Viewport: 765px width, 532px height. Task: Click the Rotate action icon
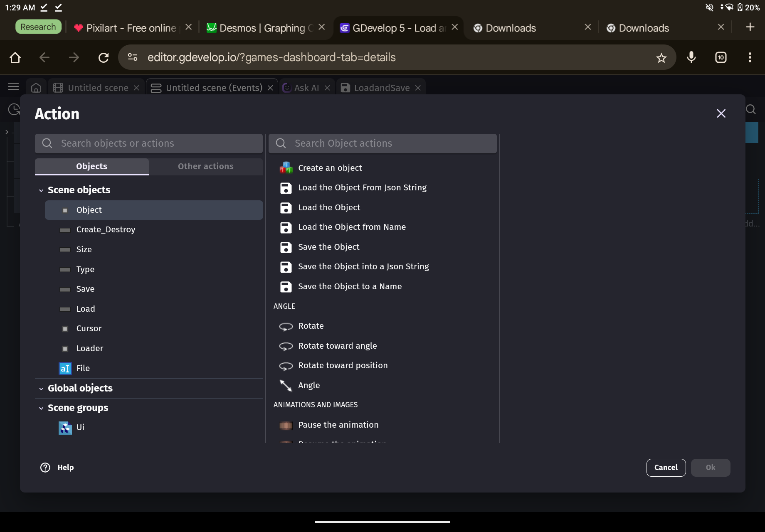286,326
